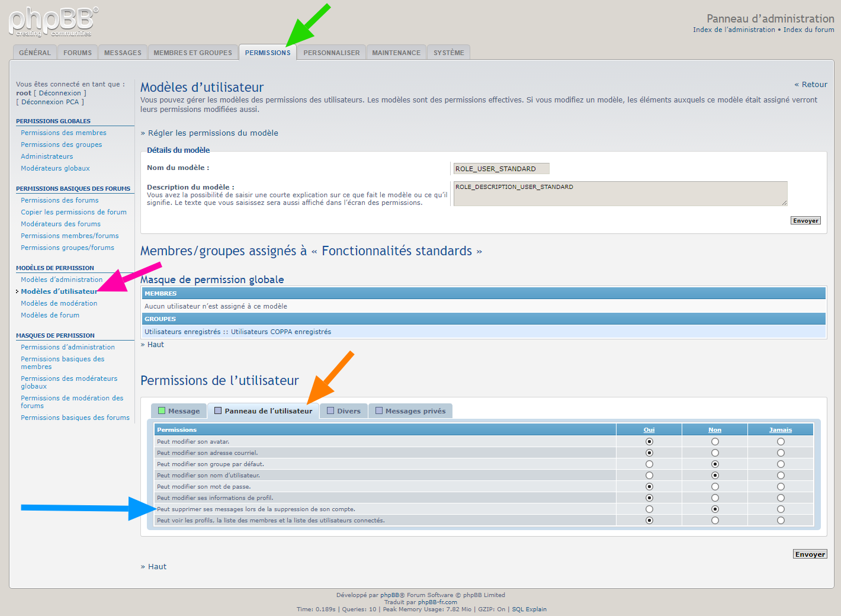The height and width of the screenshot is (616, 841).
Task: Set 'Peut supprimer ses messages' permission to Oui
Action: click(x=649, y=509)
